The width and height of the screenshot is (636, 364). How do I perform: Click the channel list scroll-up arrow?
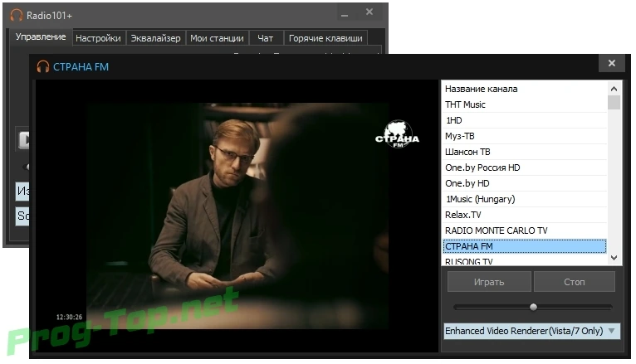point(614,88)
